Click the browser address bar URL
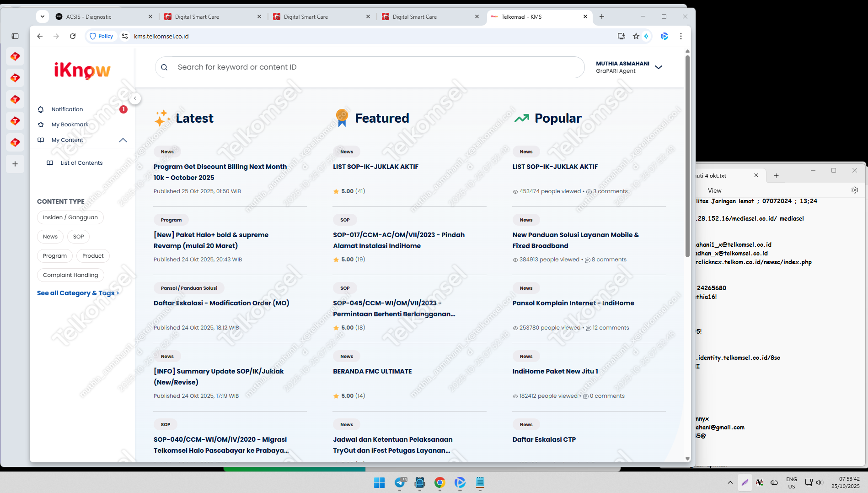This screenshot has height=493, width=868. tap(161, 36)
